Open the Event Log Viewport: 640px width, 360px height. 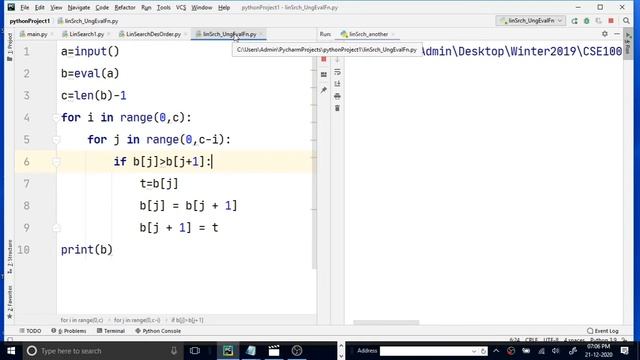click(x=603, y=331)
